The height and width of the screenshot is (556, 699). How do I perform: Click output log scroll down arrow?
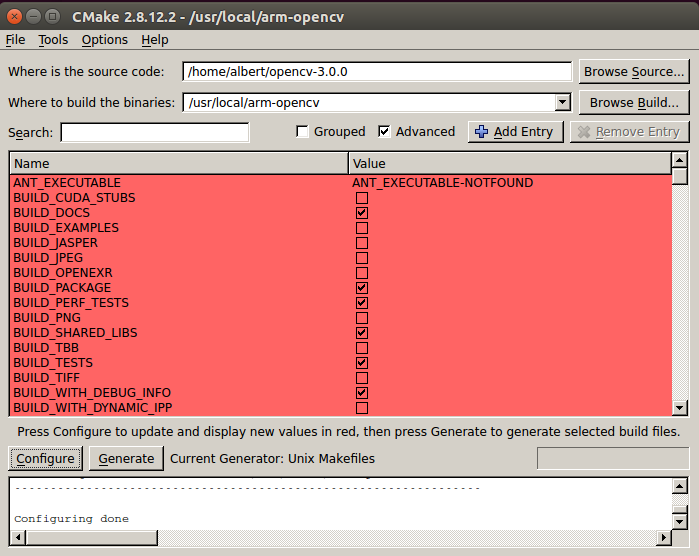[x=679, y=521]
